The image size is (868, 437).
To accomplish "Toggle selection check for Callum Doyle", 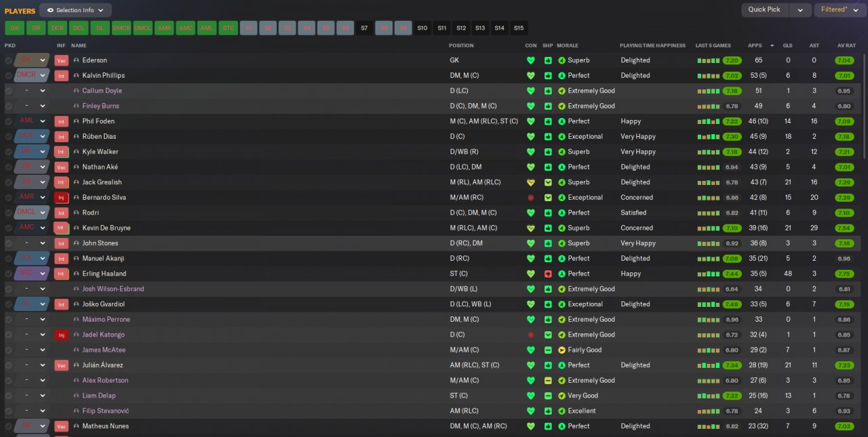I will point(9,91).
